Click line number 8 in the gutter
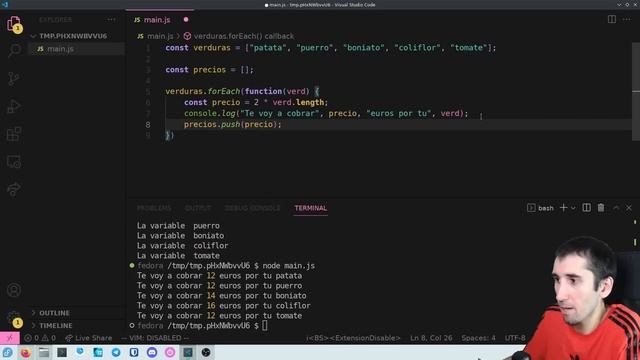 click(x=148, y=124)
